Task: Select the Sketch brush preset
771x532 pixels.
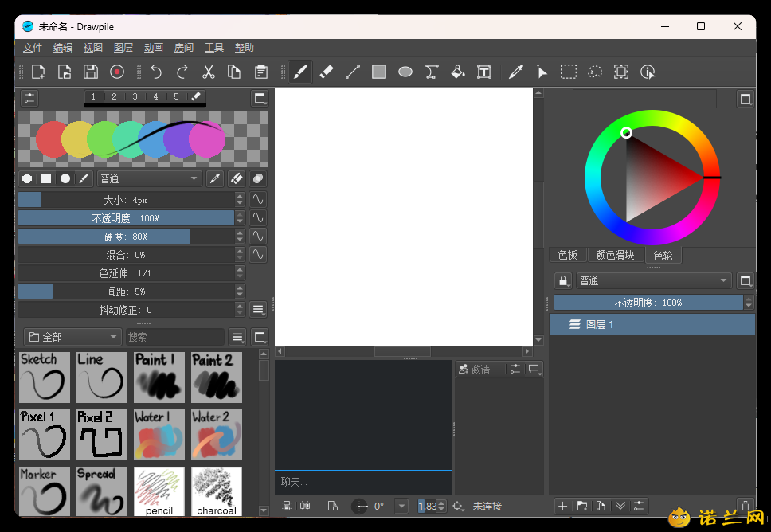Action: pos(45,377)
